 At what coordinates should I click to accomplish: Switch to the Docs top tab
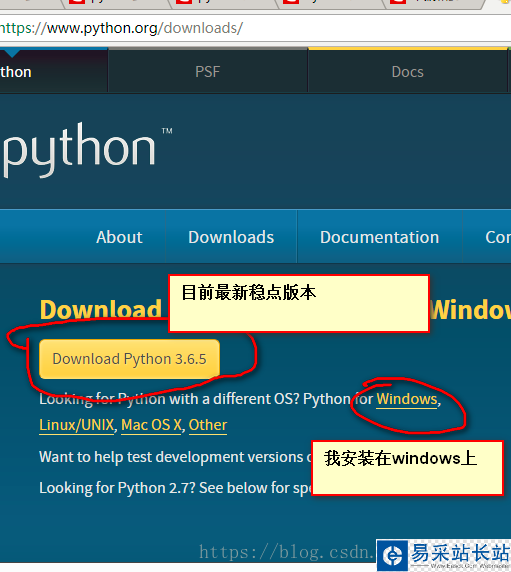[x=407, y=72]
